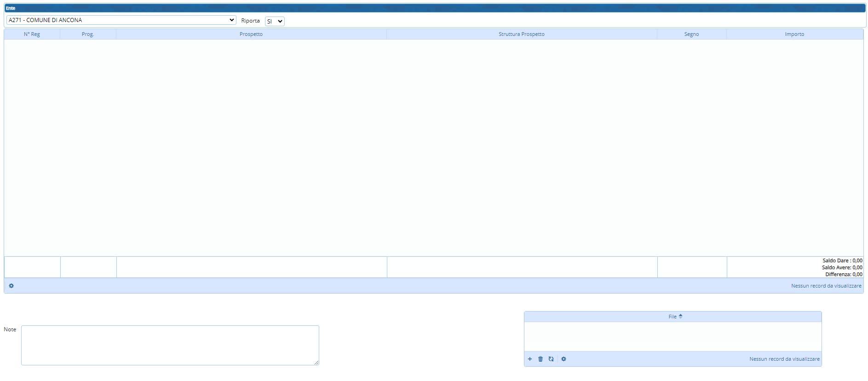This screenshot has width=868, height=381.
Task: Sort by the N° Reg column header
Action: click(x=32, y=34)
